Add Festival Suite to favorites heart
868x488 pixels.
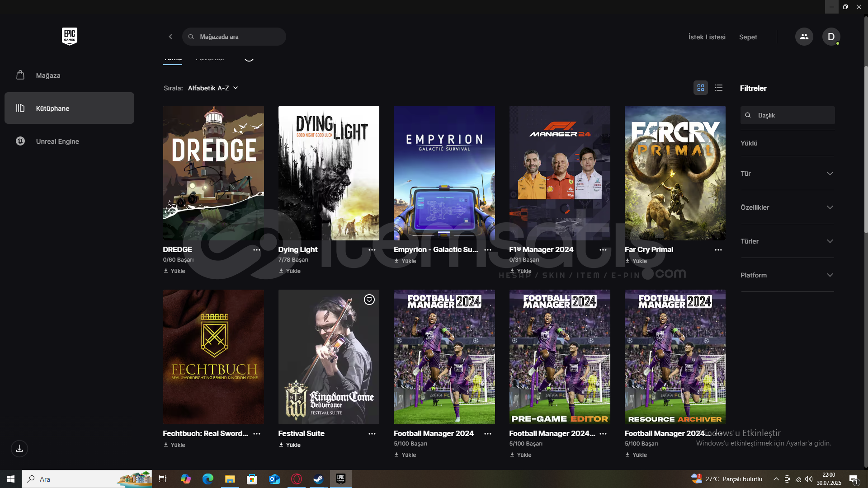click(x=369, y=300)
